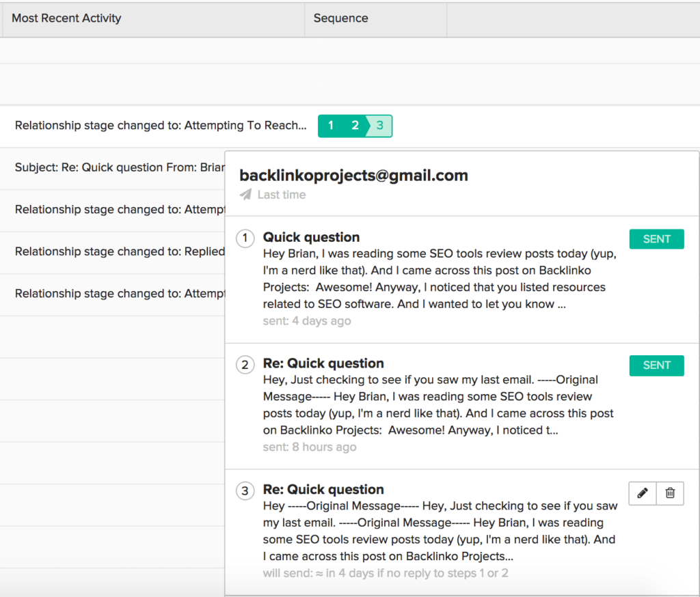Select step 2 in the green sequence indicator
Viewport: 700px width, 597px height.
tap(355, 126)
